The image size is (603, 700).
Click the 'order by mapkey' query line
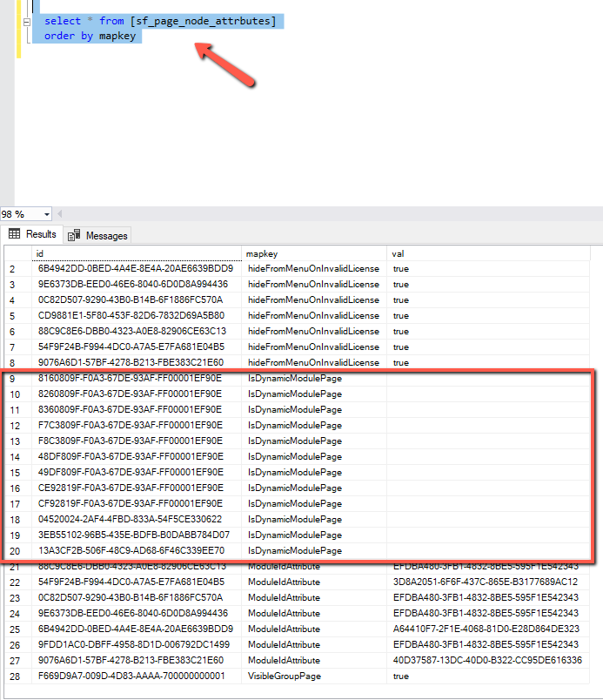(90, 36)
